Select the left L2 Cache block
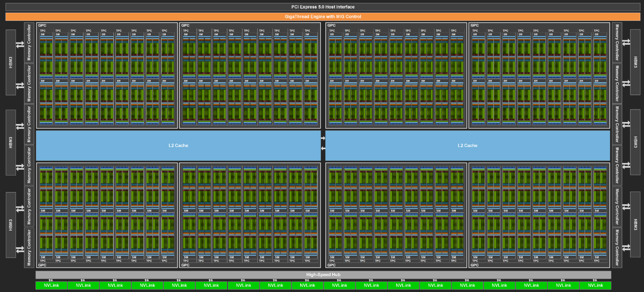The height and width of the screenshot is (292, 644). pyautogui.click(x=178, y=145)
